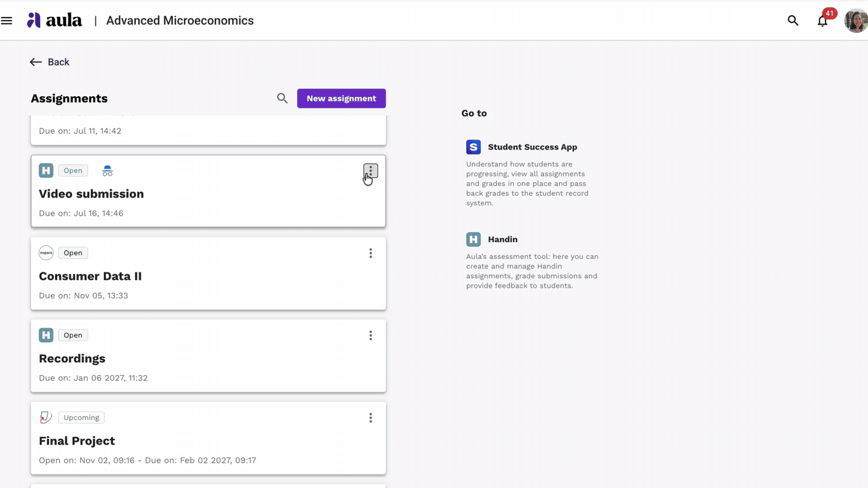Open the notifications bell
868x488 pixels.
pos(822,21)
